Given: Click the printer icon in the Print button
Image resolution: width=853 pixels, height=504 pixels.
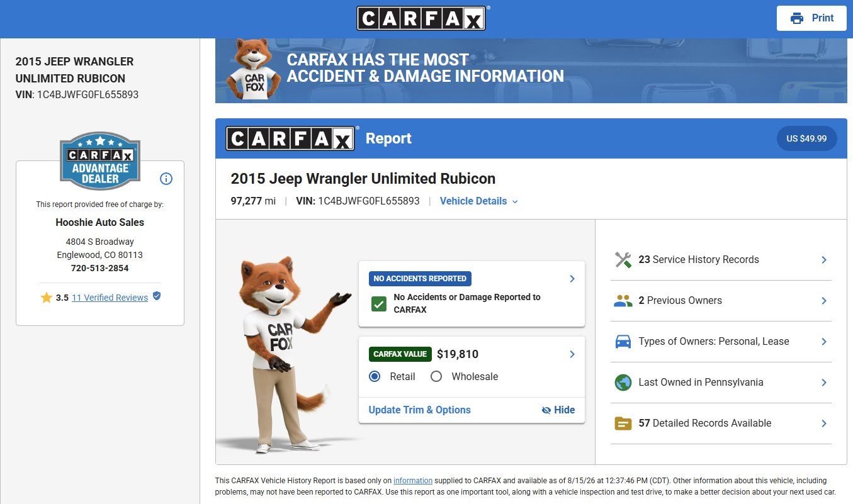Looking at the screenshot, I should click(797, 18).
